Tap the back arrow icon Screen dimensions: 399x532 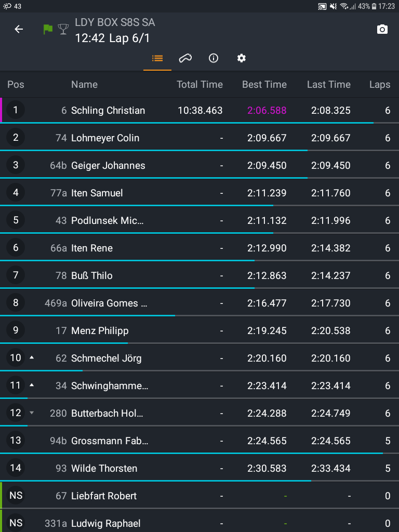(19, 30)
